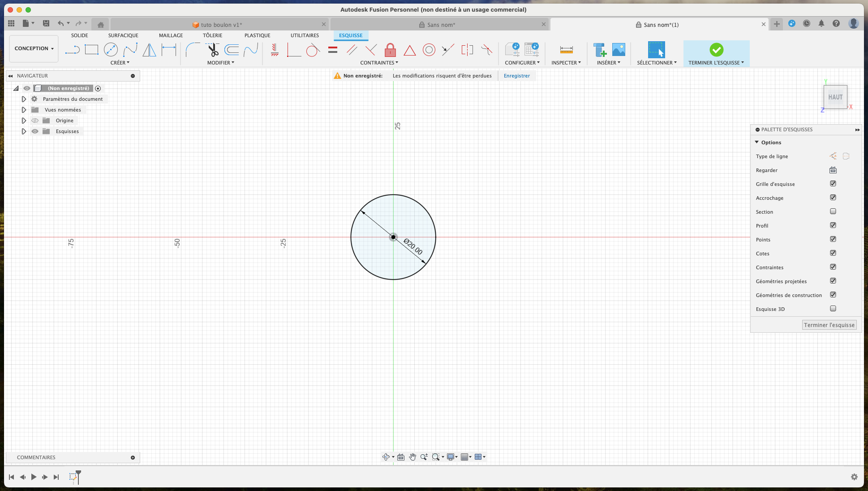Viewport: 868px width, 491px height.
Task: Click the new design plus tab button
Action: (x=777, y=24)
